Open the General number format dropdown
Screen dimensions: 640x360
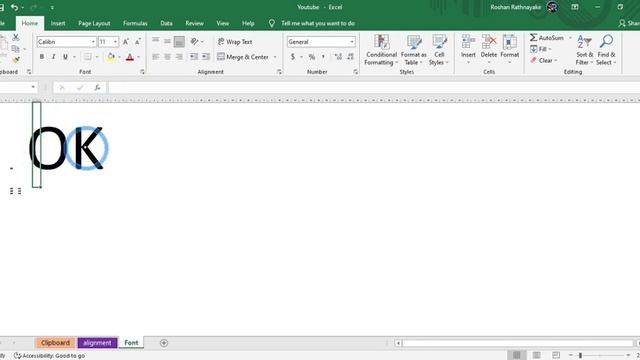click(352, 42)
